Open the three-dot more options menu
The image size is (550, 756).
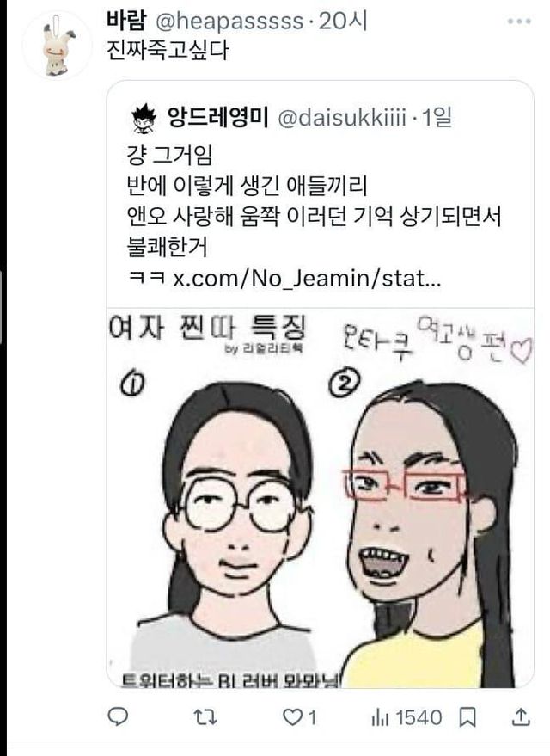click(519, 22)
